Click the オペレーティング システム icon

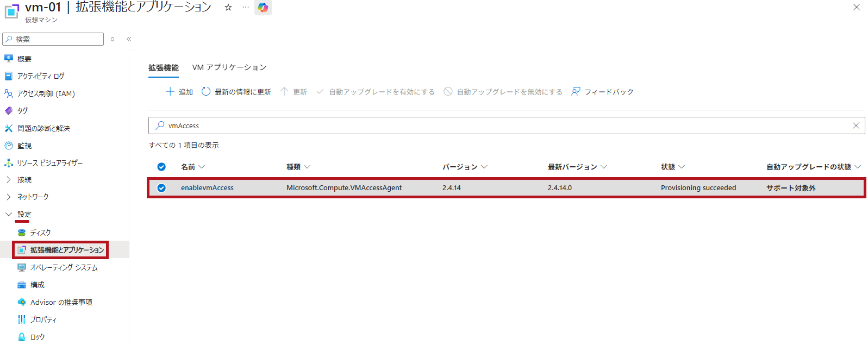pyautogui.click(x=22, y=267)
